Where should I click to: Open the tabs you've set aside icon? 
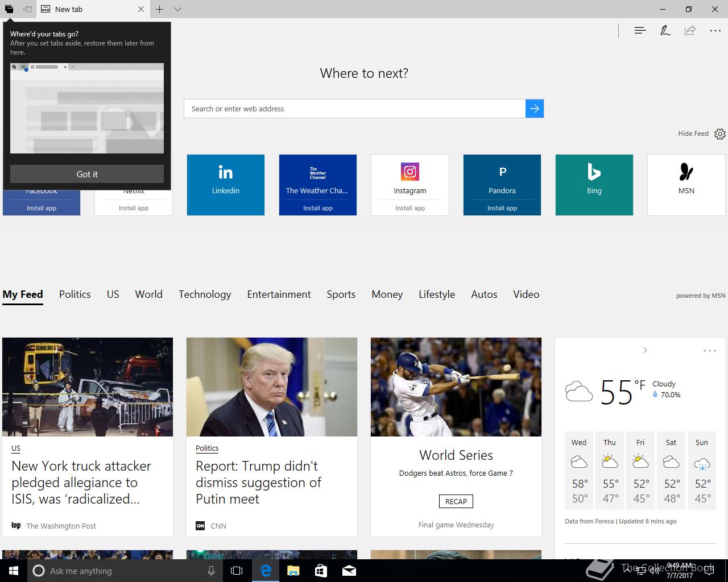[x=9, y=9]
